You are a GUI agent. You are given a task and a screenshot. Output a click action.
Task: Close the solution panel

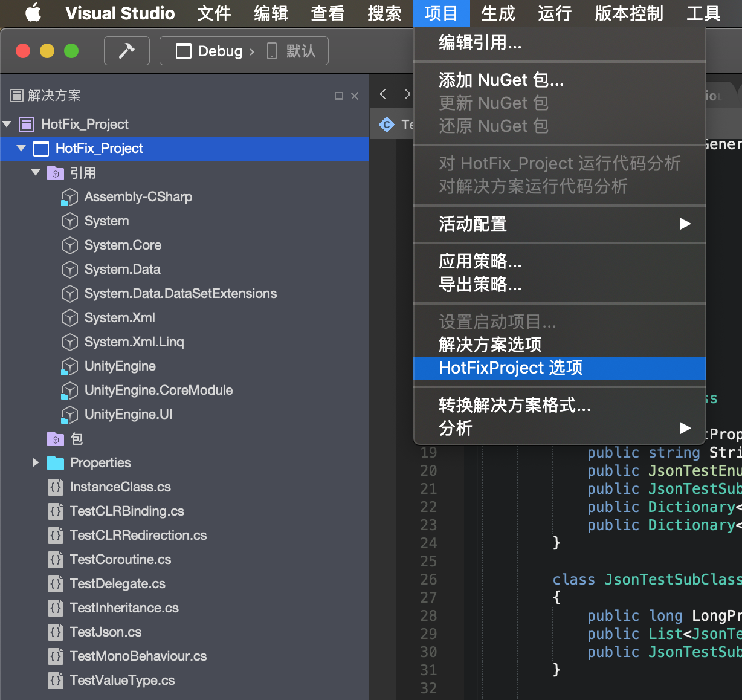click(x=355, y=96)
